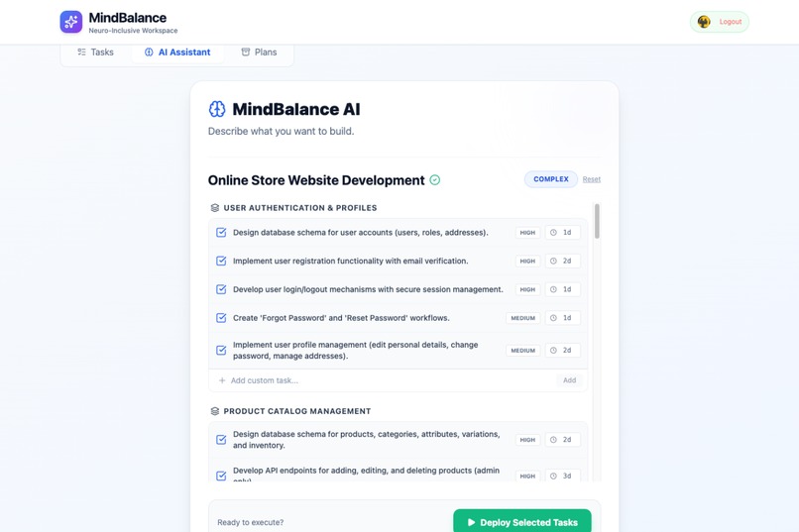
Task: Click MEDIUM priority tag on profile management row
Action: click(x=522, y=351)
